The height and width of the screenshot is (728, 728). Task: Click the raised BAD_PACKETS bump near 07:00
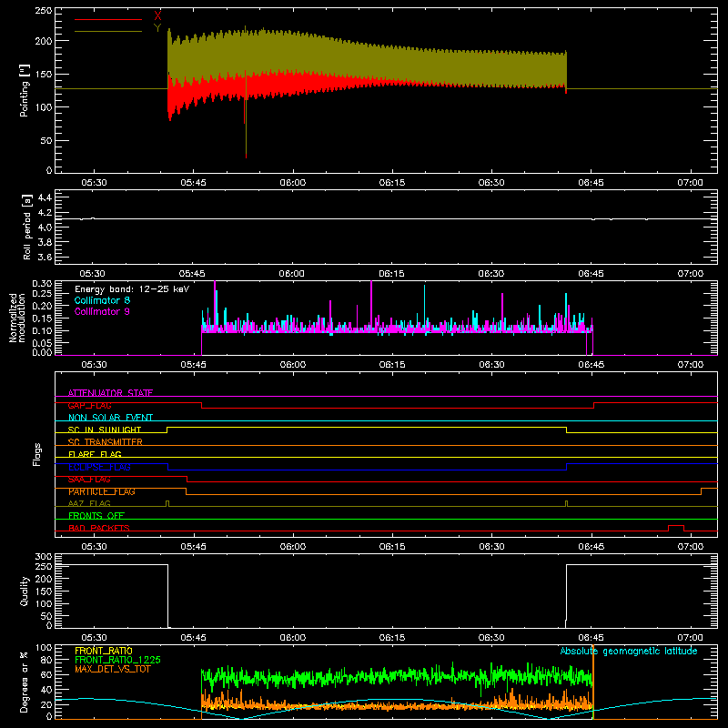(676, 528)
